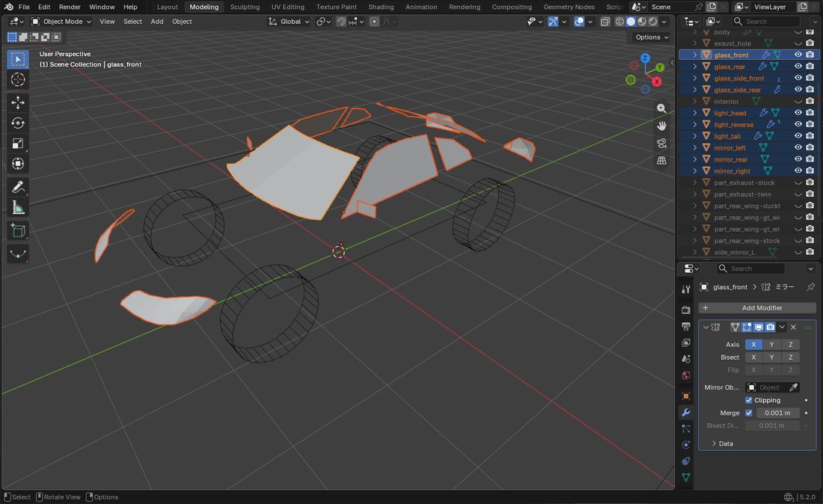Open the Render properties tab
Screen dimensions: 823x504
coord(685,310)
